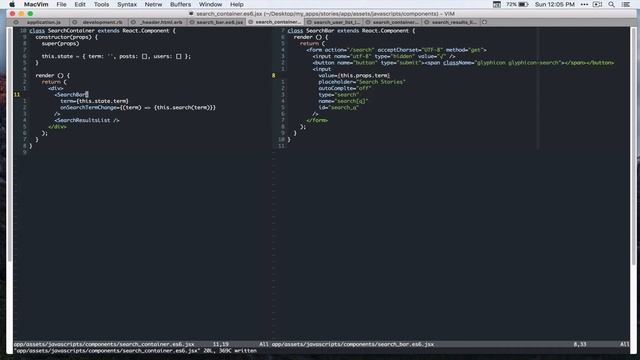Screen dimensions: 640x360
Task: Click the '11,19' cursor position in status line
Action: tap(220, 344)
